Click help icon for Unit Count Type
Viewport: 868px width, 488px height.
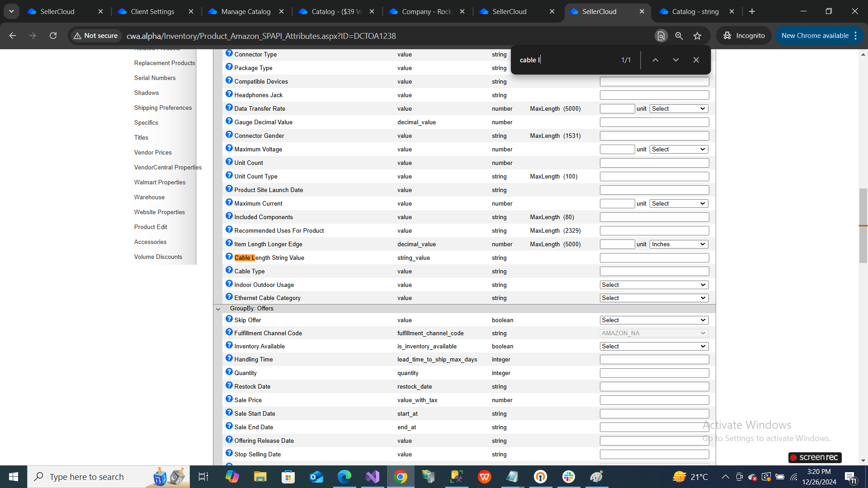pos(229,175)
